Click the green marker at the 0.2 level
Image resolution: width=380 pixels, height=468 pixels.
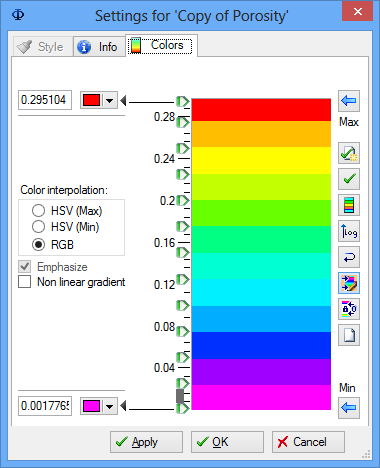183,200
